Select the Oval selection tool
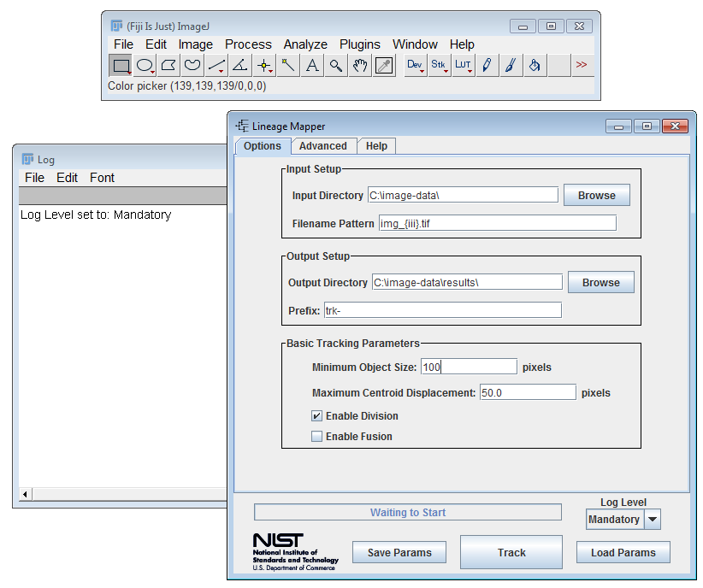Image resolution: width=703 pixels, height=588 pixels. pos(145,65)
